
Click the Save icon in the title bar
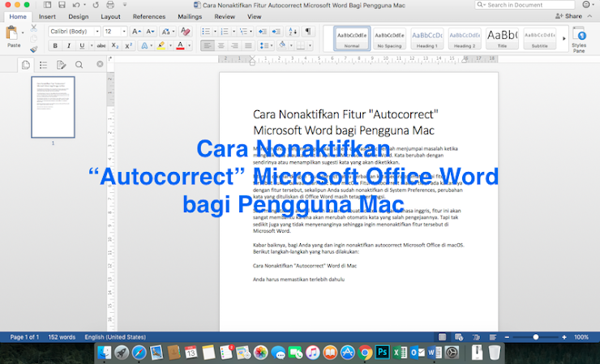tap(62, 5)
